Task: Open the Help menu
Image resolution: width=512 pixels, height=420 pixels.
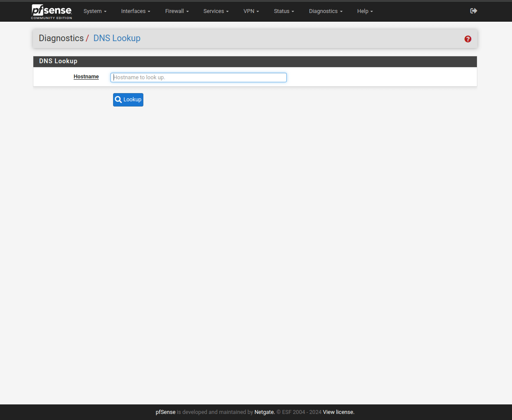Action: tap(365, 11)
